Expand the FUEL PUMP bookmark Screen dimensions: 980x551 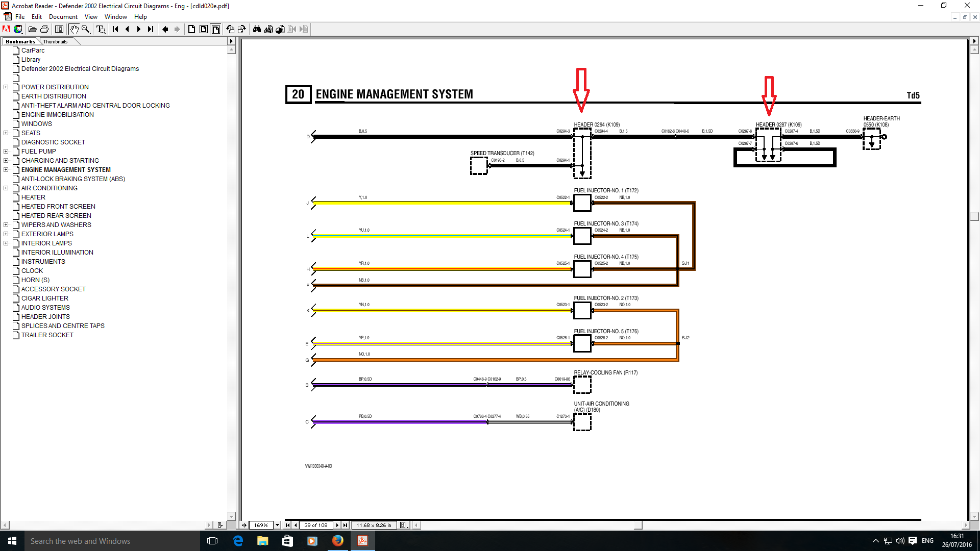(6, 152)
